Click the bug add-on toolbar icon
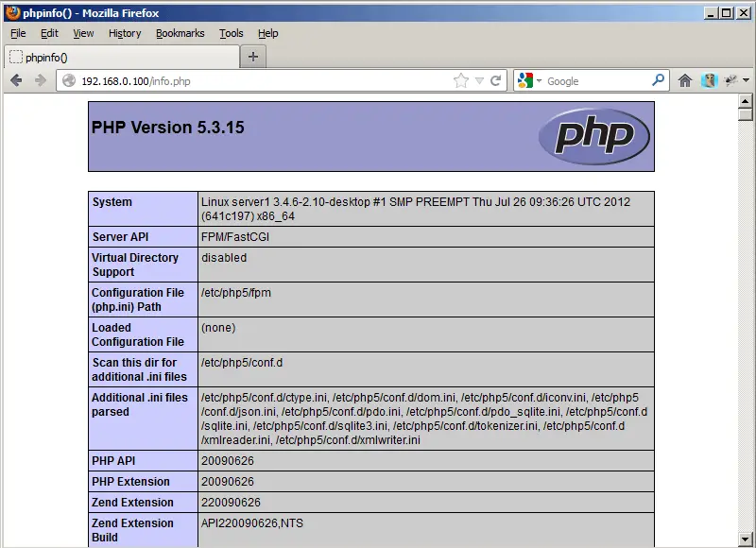 [x=730, y=80]
